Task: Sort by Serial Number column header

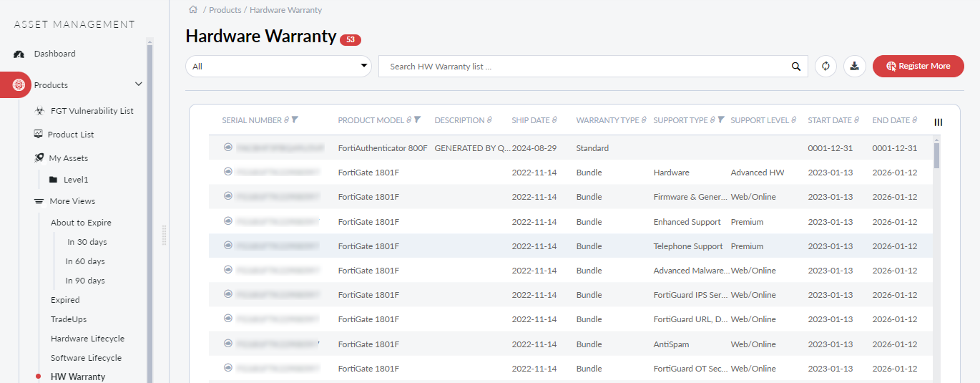Action: point(252,120)
